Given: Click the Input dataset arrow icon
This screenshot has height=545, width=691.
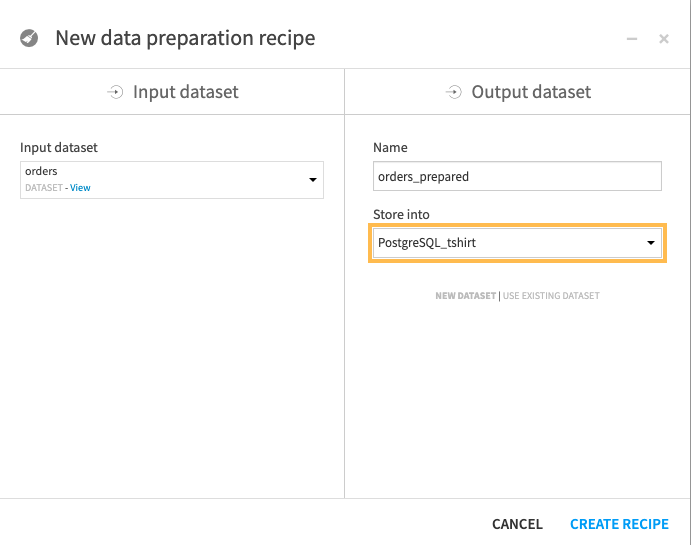Looking at the screenshot, I should pos(115,92).
